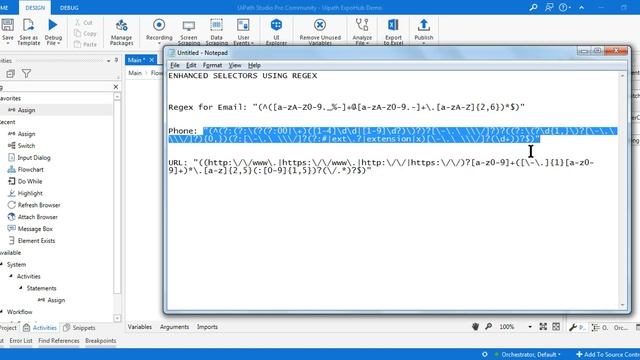
Task: Collapse the ribbon with the up chevron
Action: 582,7
